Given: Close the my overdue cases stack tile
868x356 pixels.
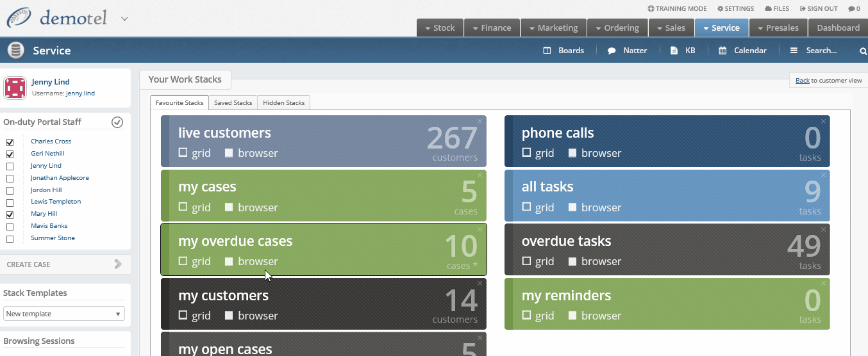Looking at the screenshot, I should pyautogui.click(x=480, y=229).
